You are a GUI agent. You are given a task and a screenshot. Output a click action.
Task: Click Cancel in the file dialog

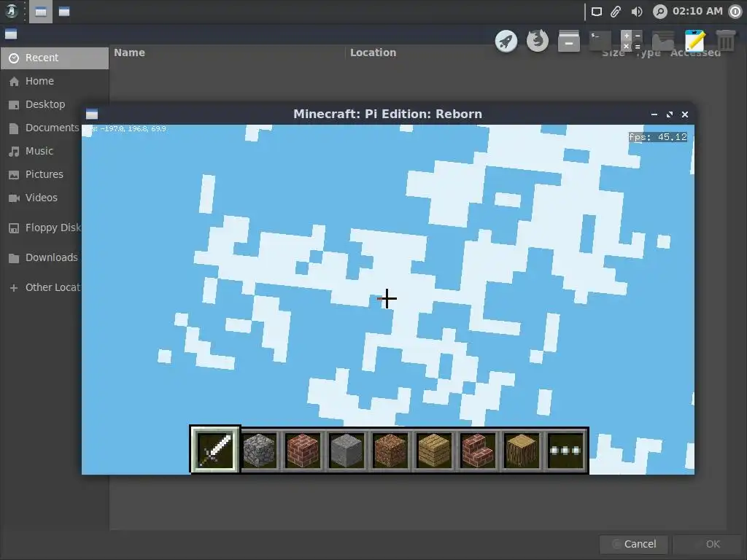pos(634,544)
